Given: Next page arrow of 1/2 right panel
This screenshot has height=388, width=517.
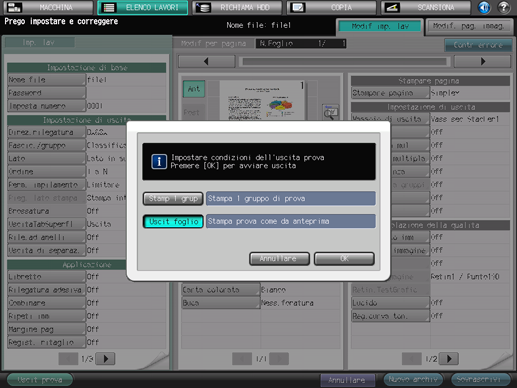Looking at the screenshot, I should tap(449, 359).
